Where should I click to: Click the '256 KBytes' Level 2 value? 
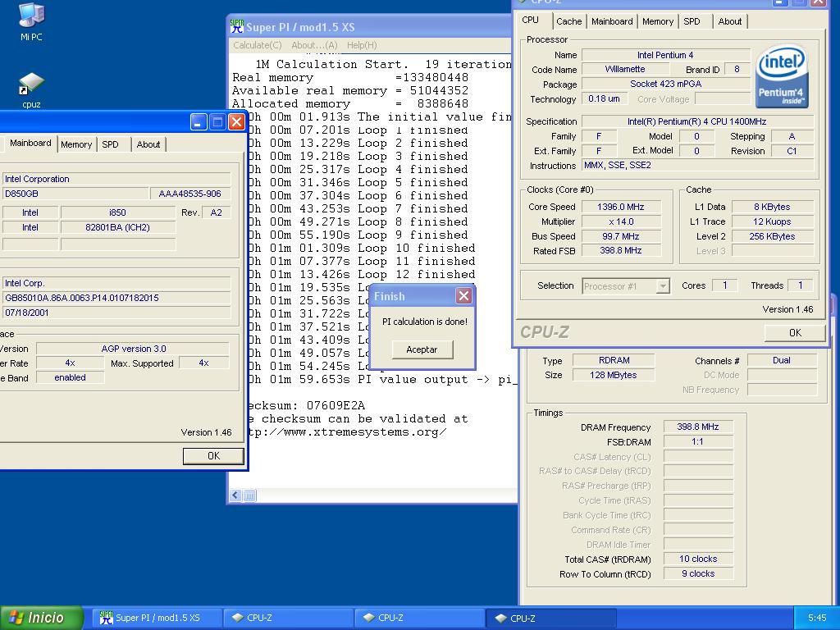pyautogui.click(x=772, y=236)
